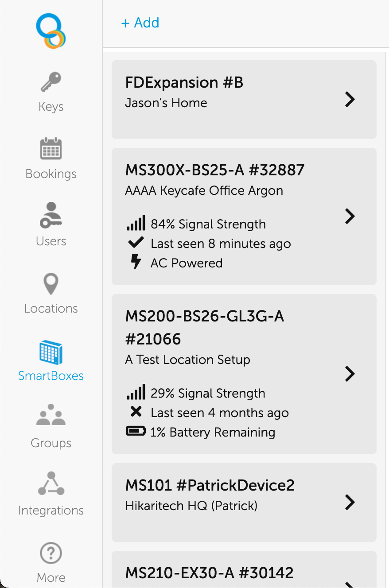The image size is (389, 588).
Task: Click the 84% Signal Strength bars icon
Action: pos(136,223)
